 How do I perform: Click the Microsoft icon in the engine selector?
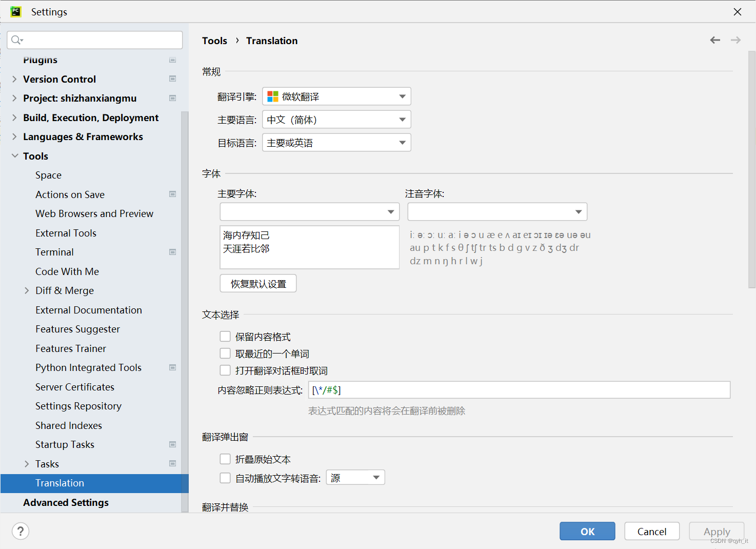point(272,96)
